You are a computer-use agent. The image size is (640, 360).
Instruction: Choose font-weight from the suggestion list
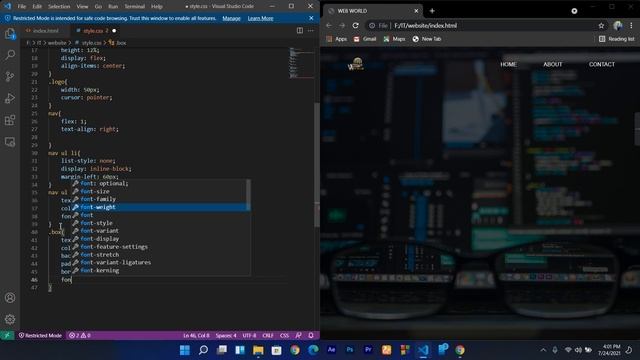pos(160,207)
